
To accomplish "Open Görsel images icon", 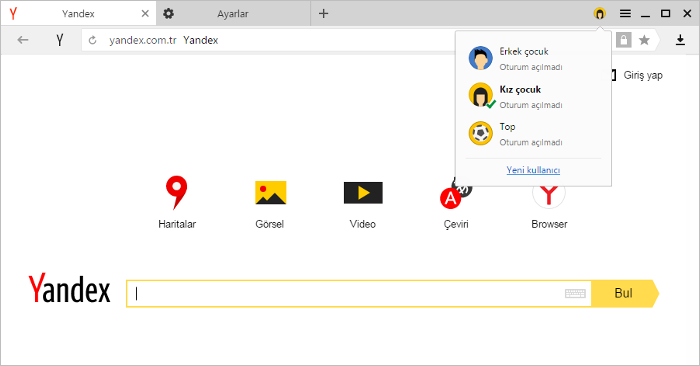I will pyautogui.click(x=270, y=192).
